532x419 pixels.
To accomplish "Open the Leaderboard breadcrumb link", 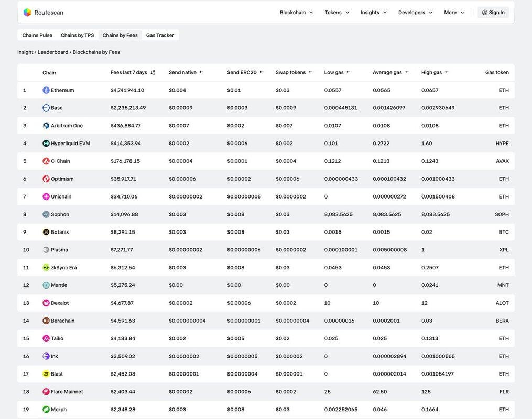I will point(53,52).
